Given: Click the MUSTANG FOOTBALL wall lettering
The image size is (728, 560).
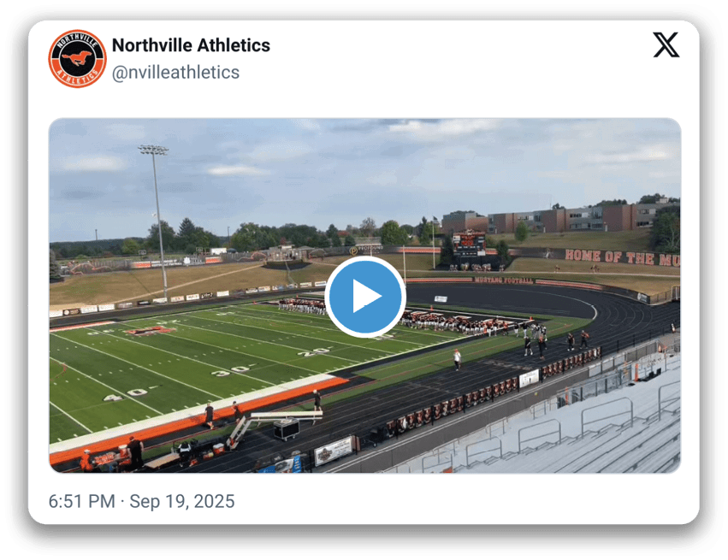Looking at the screenshot, I should tap(503, 280).
